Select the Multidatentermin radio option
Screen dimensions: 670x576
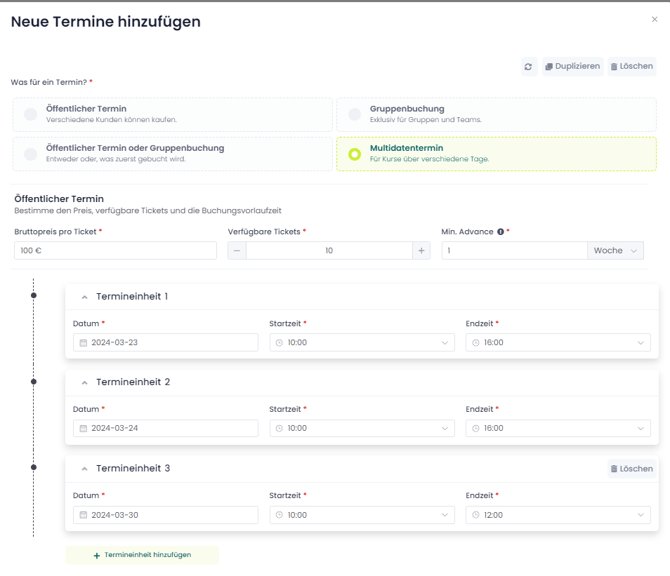[354, 154]
